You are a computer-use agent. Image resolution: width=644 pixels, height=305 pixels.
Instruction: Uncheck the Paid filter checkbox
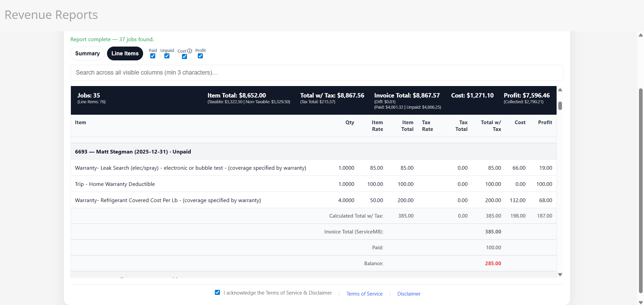[x=153, y=56]
